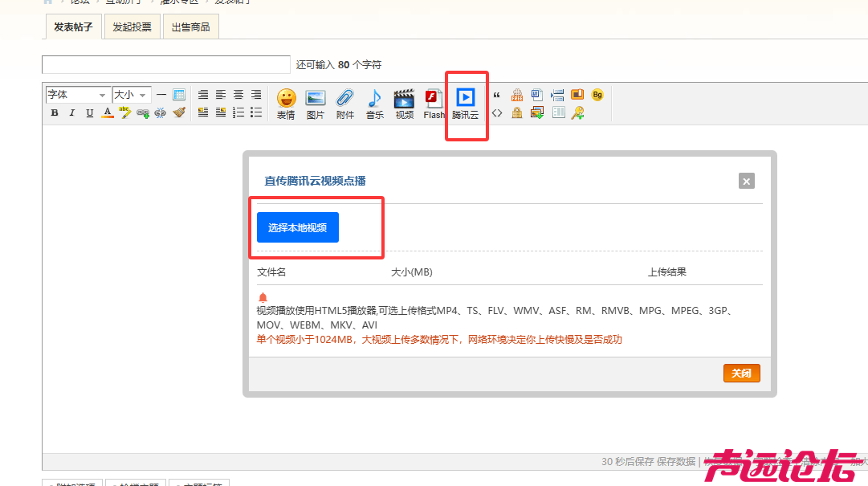Open the 大小 font size dropdown

pyautogui.click(x=131, y=95)
